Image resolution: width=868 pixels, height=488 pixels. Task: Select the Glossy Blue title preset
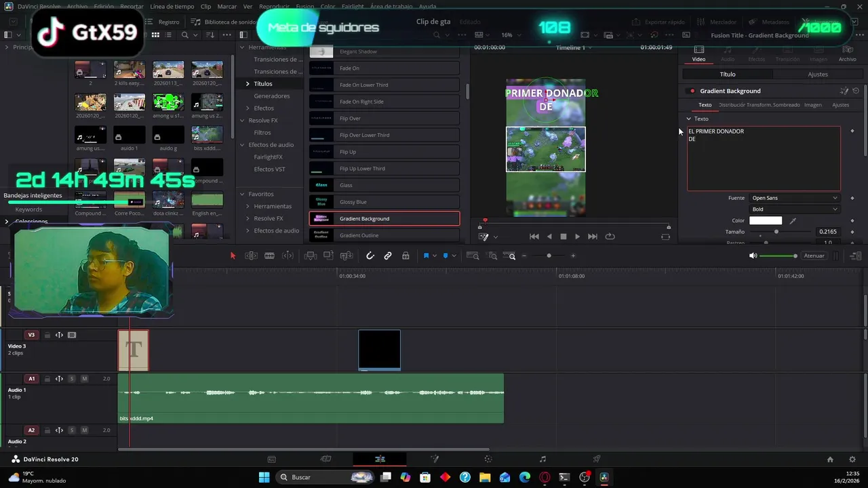[x=384, y=202]
